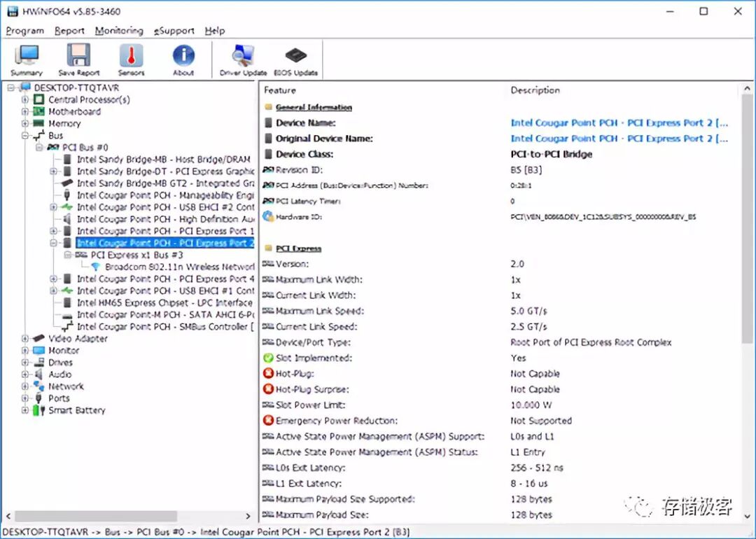The height and width of the screenshot is (539, 756).
Task: Launch Driver Update from toolbar
Action: [243, 59]
